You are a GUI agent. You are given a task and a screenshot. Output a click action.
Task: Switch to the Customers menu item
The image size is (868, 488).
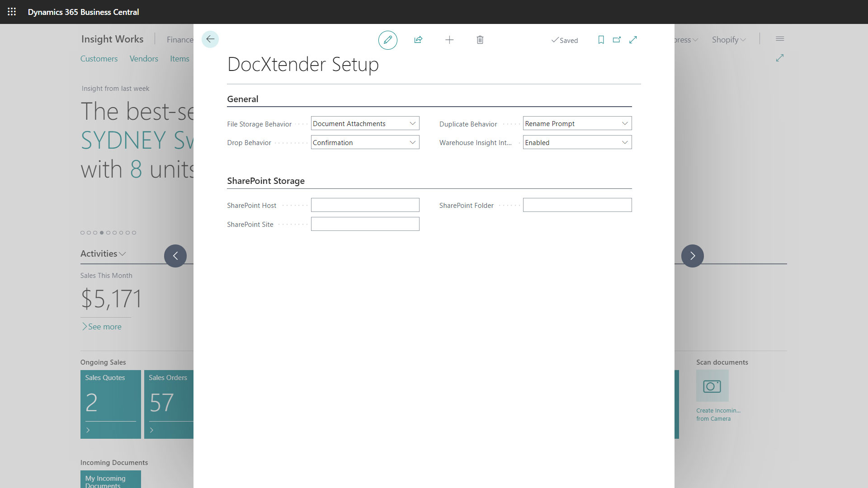click(99, 58)
